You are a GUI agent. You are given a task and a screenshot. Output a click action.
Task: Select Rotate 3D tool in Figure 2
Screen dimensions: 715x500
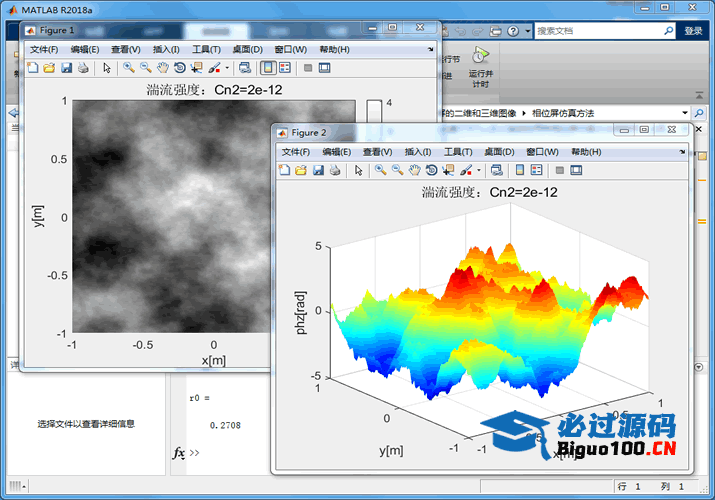click(x=431, y=170)
